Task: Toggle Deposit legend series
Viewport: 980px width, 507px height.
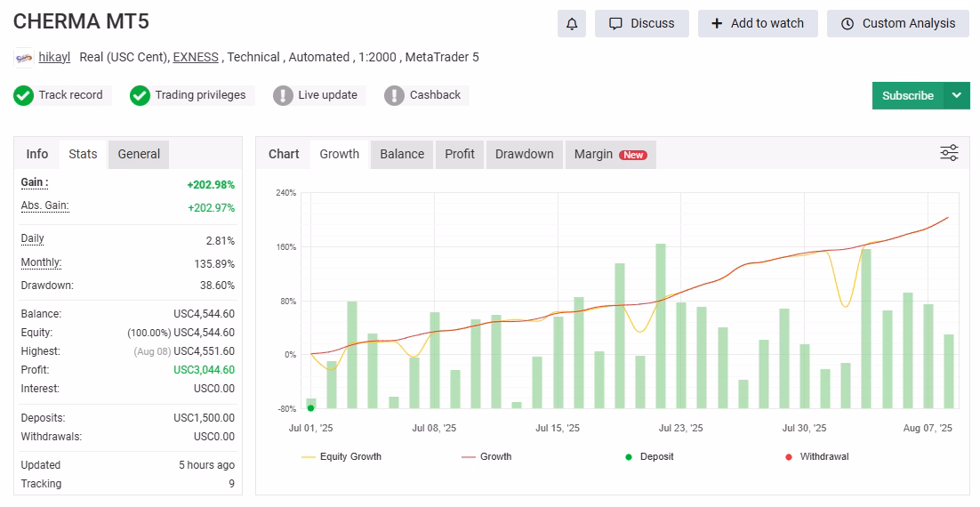Action: 649,457
